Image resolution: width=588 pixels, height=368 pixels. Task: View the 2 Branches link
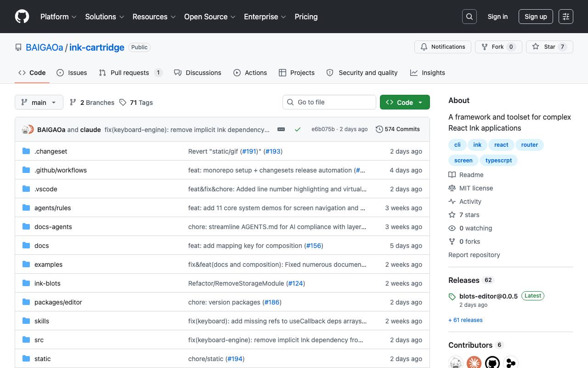92,103
